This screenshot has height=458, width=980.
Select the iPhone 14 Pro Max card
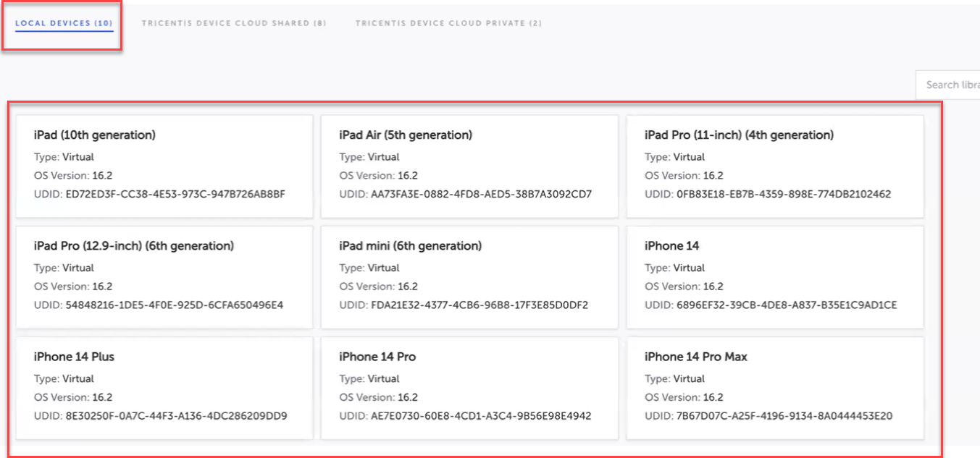pos(775,387)
